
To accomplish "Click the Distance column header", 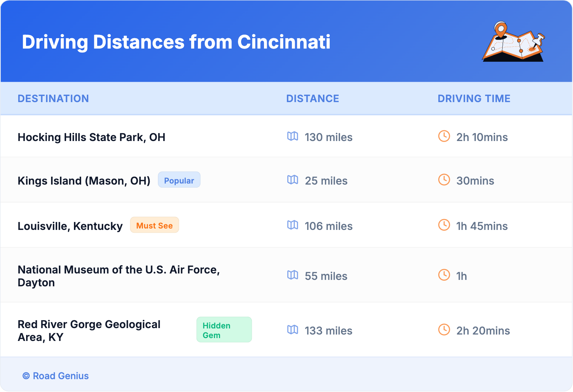I will [313, 99].
